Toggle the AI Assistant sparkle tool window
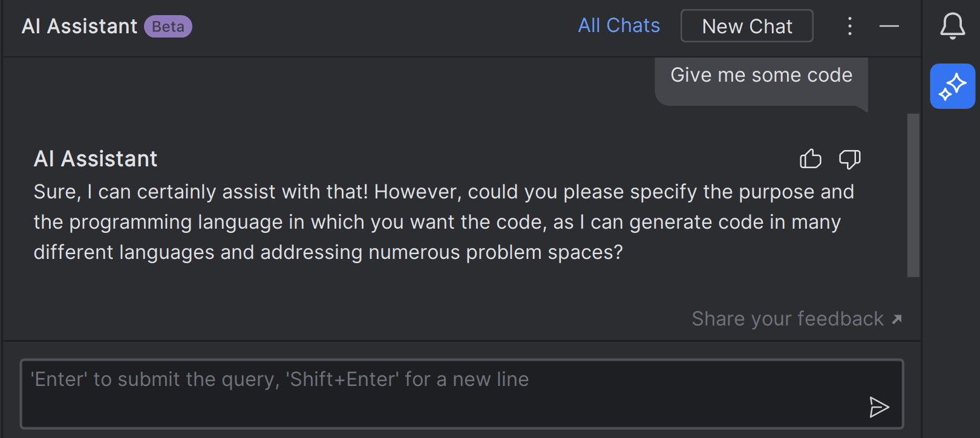 pyautogui.click(x=952, y=87)
